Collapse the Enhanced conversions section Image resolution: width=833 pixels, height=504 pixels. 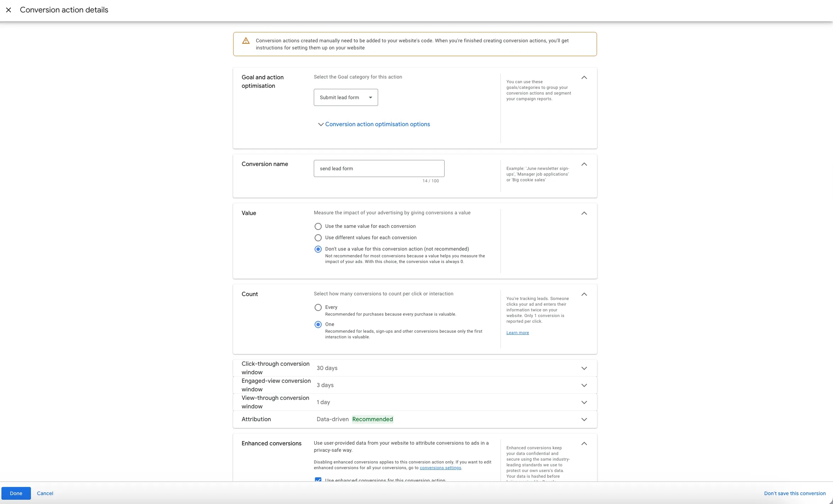click(584, 444)
